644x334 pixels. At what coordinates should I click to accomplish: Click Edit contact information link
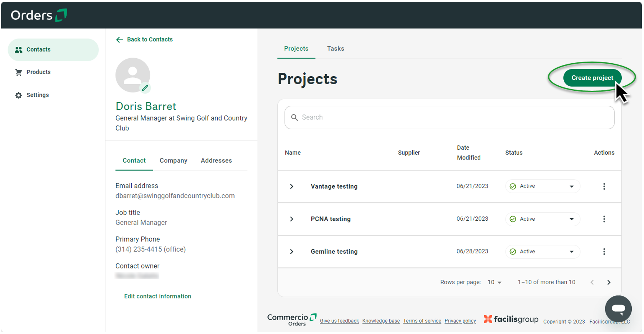pos(158,297)
